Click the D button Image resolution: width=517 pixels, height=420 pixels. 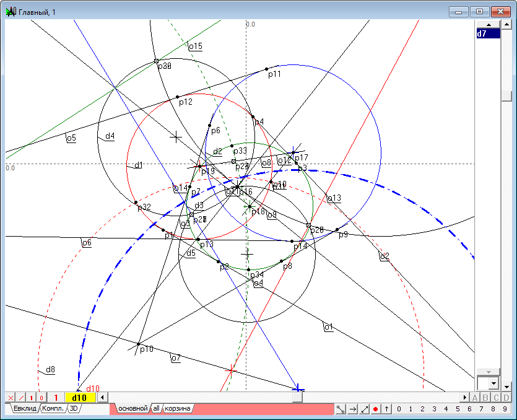tap(506, 398)
